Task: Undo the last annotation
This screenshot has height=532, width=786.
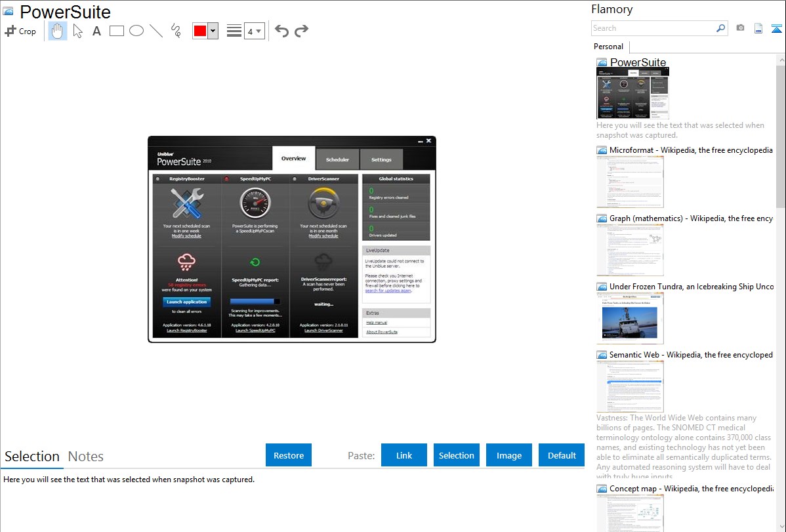Action: [281, 31]
